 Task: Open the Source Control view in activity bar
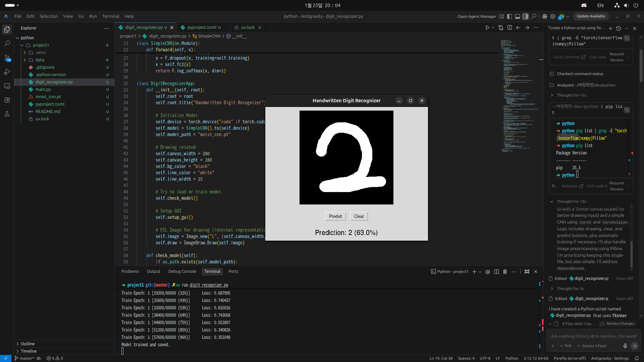[x=7, y=58]
